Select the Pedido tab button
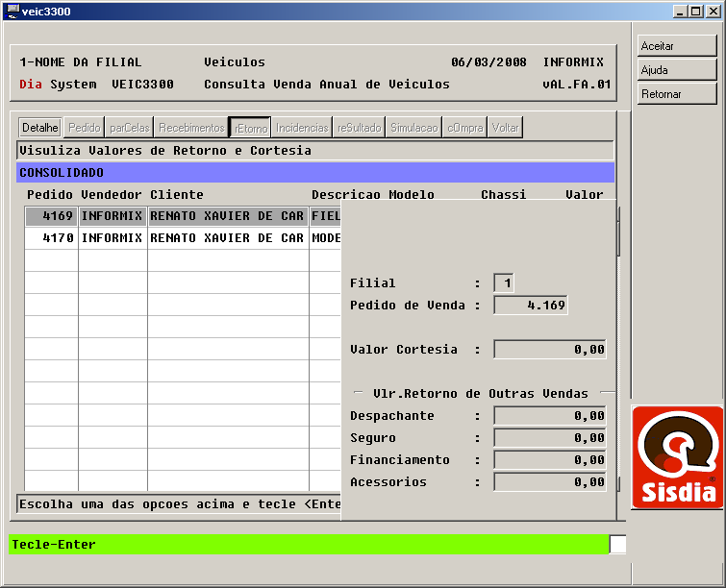 click(x=85, y=127)
